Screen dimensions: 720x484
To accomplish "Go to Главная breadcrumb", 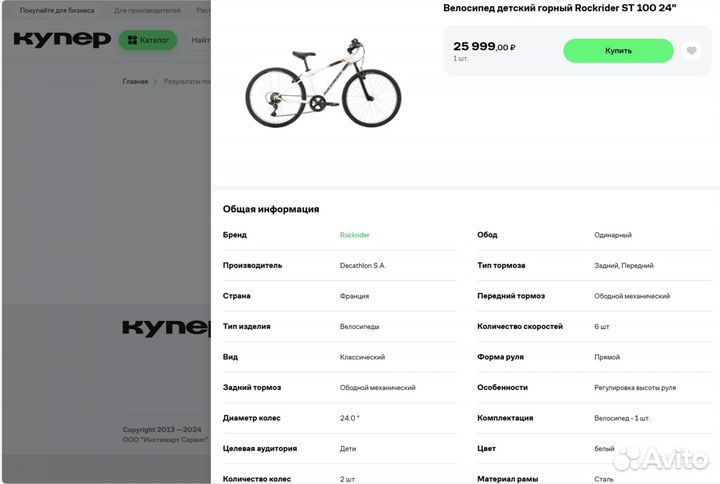I will (x=135, y=82).
